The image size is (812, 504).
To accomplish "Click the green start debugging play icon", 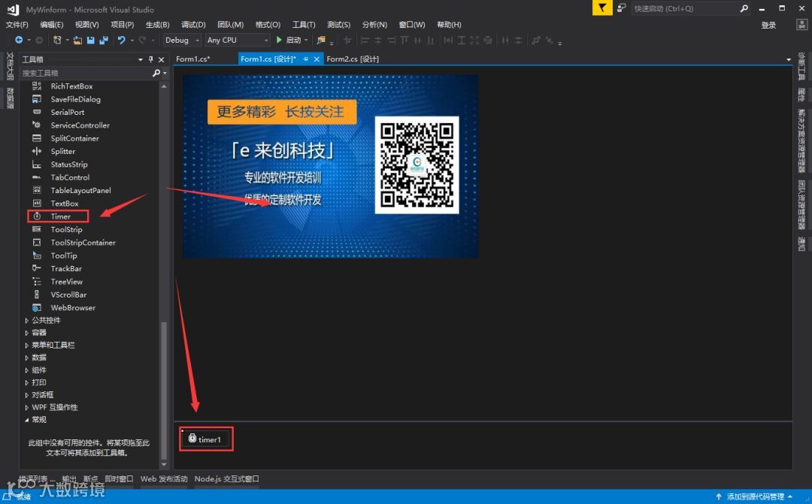I will coord(279,40).
